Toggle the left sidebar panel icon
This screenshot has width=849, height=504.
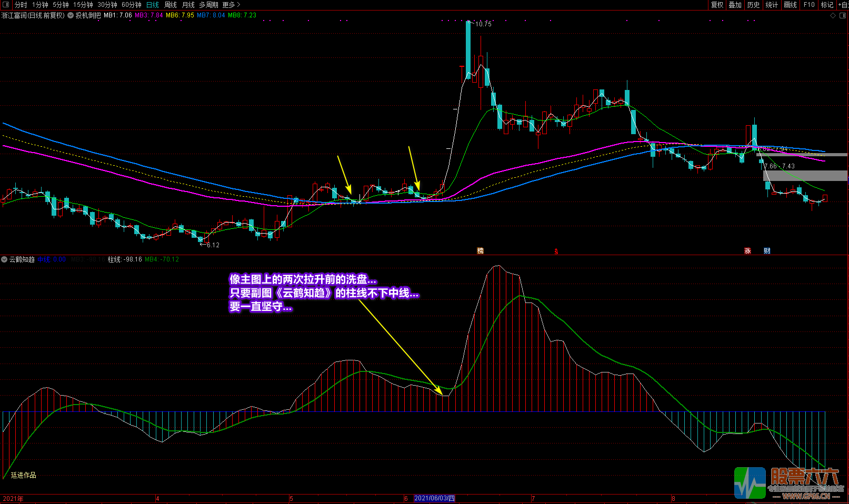point(6,5)
